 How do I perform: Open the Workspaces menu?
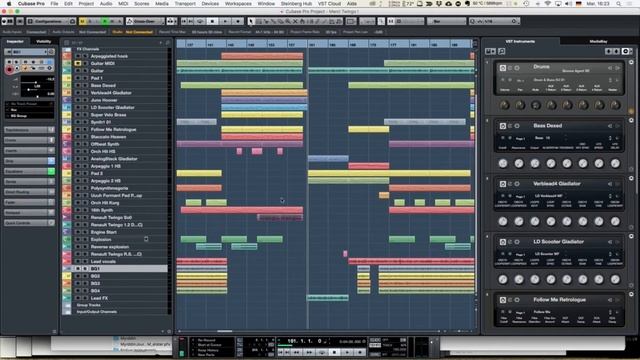(x=238, y=4)
